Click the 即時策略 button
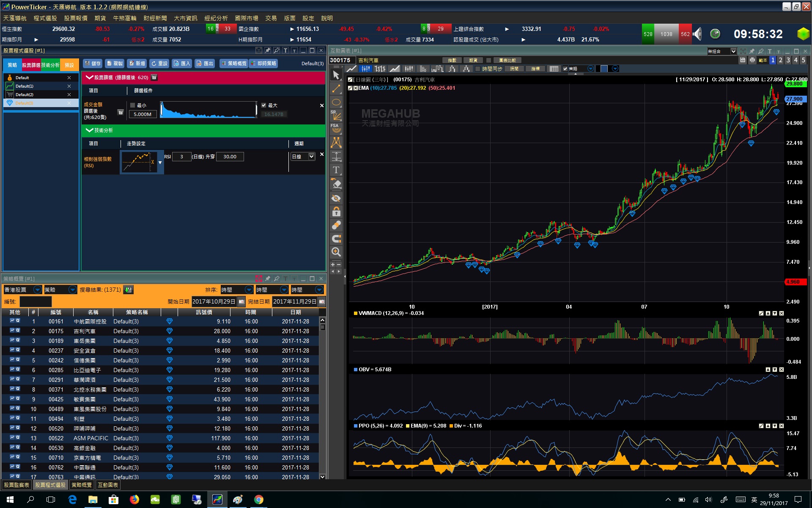The width and height of the screenshot is (812, 508). coord(263,63)
